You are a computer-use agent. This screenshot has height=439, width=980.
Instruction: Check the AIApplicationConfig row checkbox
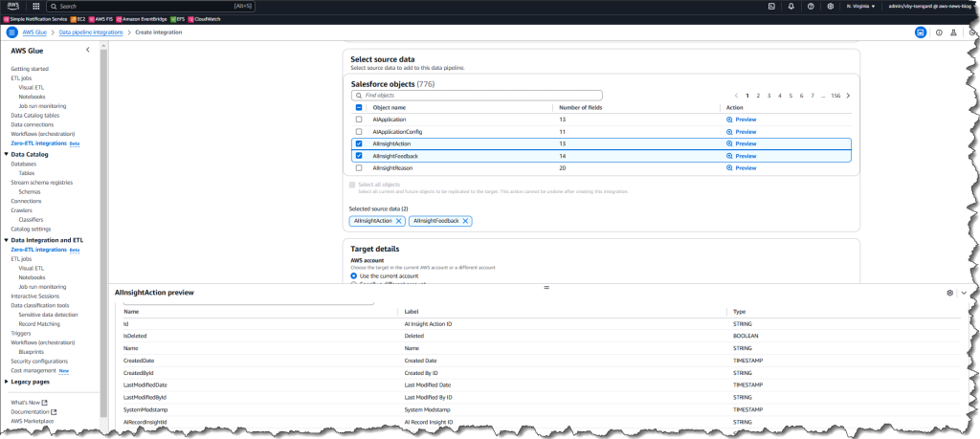(x=359, y=132)
